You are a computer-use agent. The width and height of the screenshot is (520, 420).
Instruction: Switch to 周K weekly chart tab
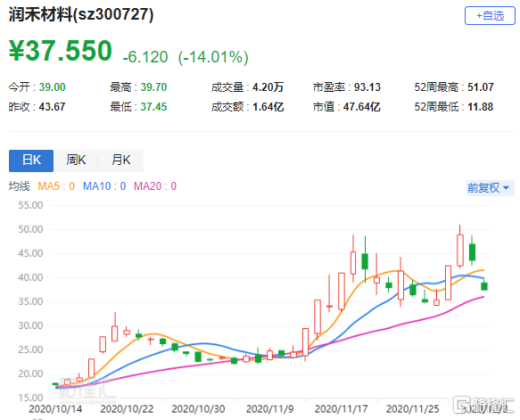tap(76, 161)
